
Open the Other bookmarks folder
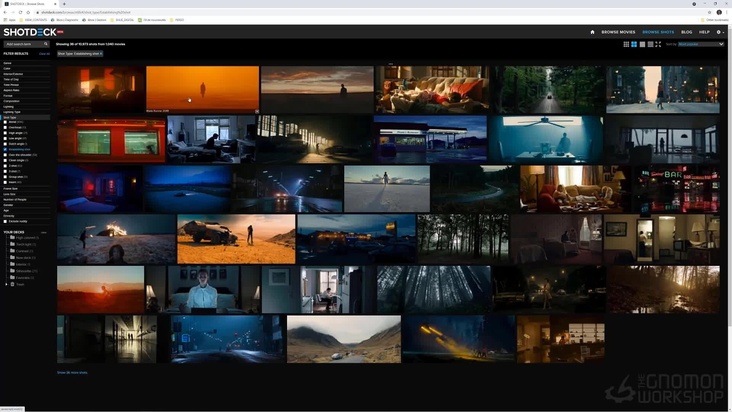pos(714,20)
